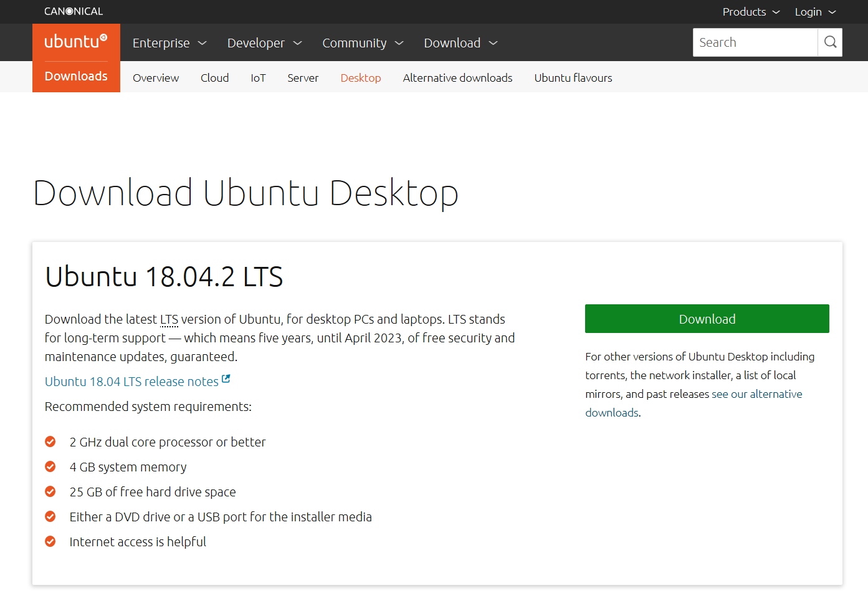
Task: Click the checkmark beside 2 GHz processor requirement
Action: click(x=50, y=441)
